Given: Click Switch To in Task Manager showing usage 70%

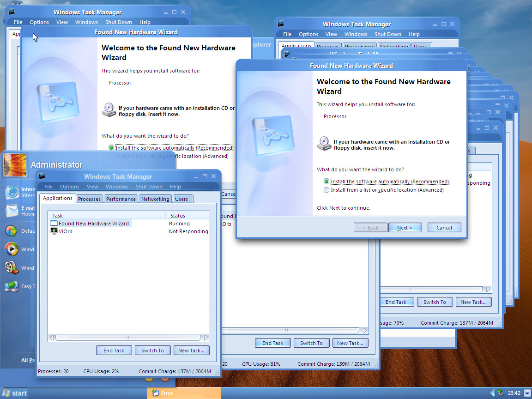Looking at the screenshot, I should tap(435, 302).
